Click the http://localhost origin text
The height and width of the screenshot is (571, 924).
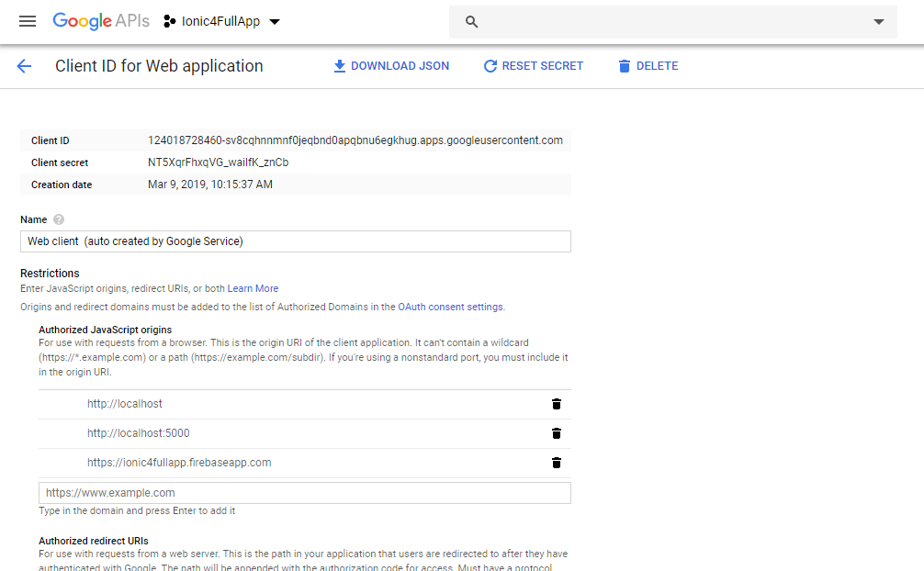[124, 404]
